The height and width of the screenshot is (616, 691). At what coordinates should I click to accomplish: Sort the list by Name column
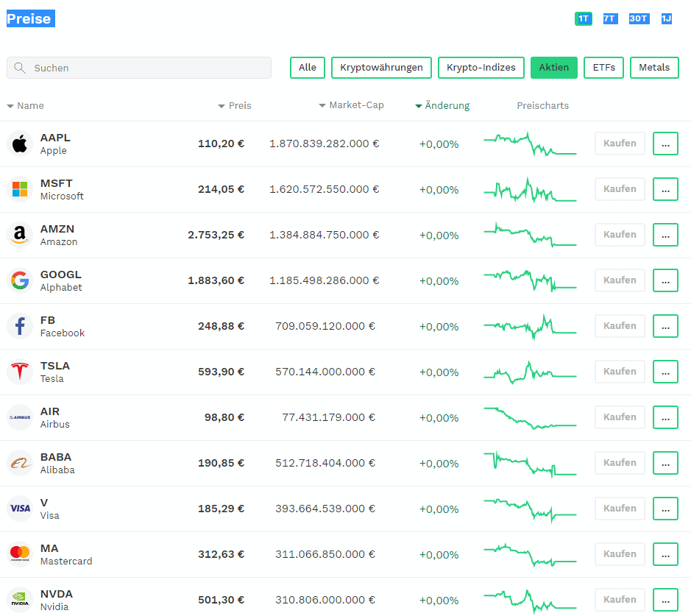pos(26,106)
